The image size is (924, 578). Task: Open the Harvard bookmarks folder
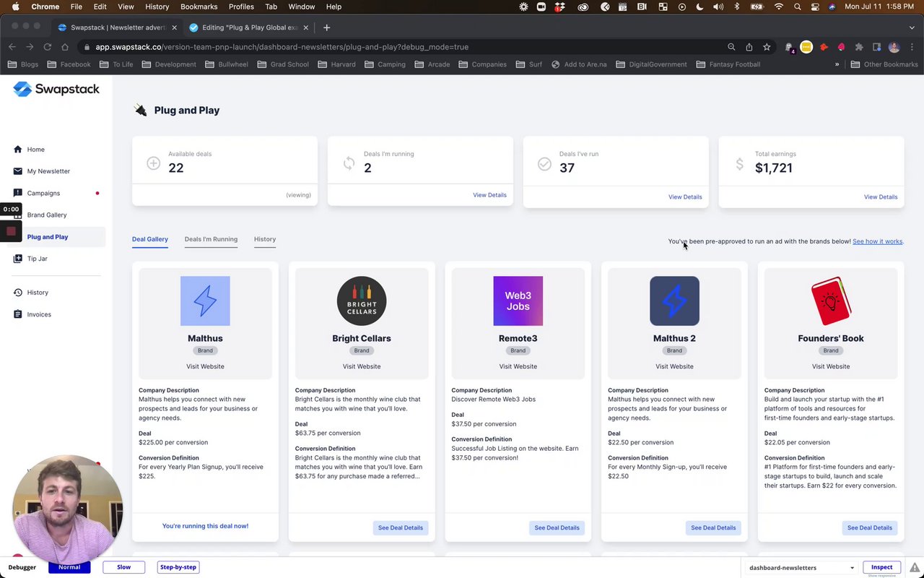[336, 64]
